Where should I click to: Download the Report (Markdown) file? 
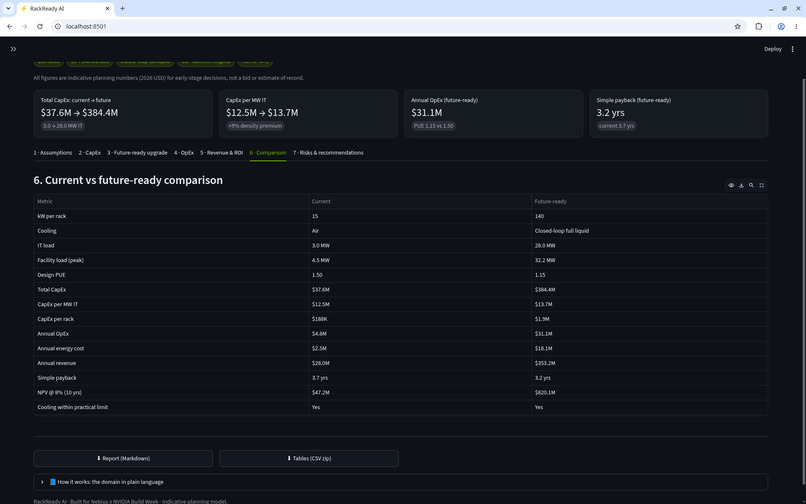click(x=123, y=458)
